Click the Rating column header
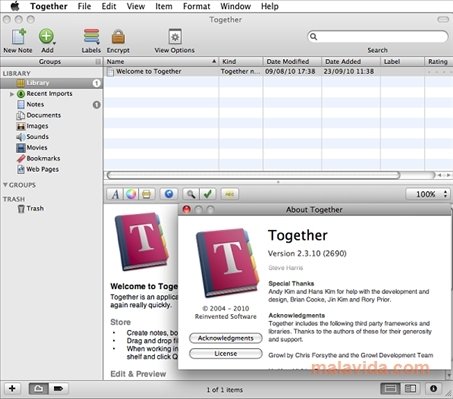 pyautogui.click(x=438, y=62)
